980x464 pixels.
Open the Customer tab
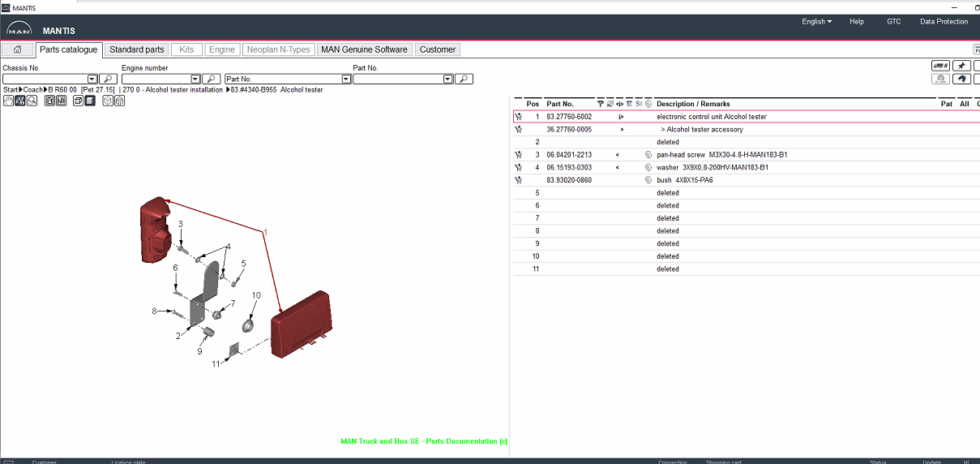pyautogui.click(x=438, y=49)
